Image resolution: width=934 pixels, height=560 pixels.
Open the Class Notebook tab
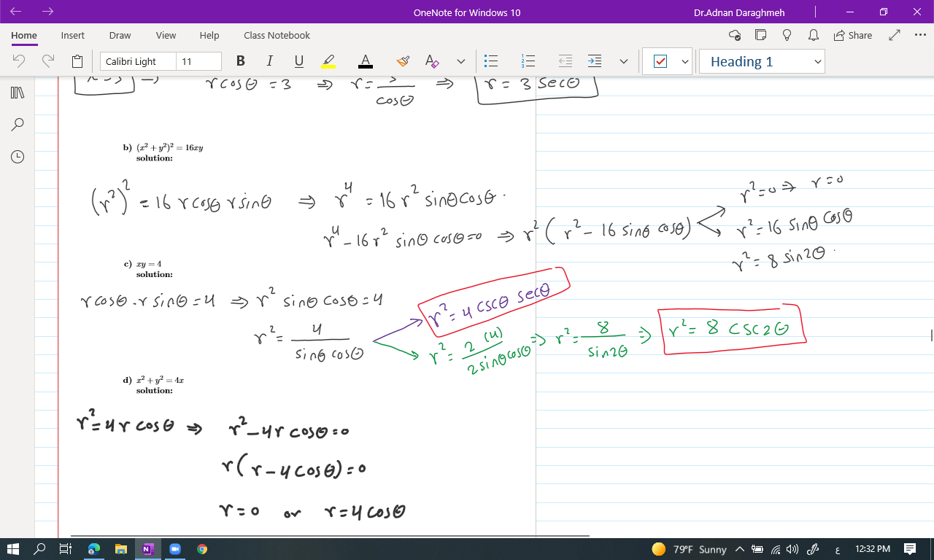tap(277, 35)
